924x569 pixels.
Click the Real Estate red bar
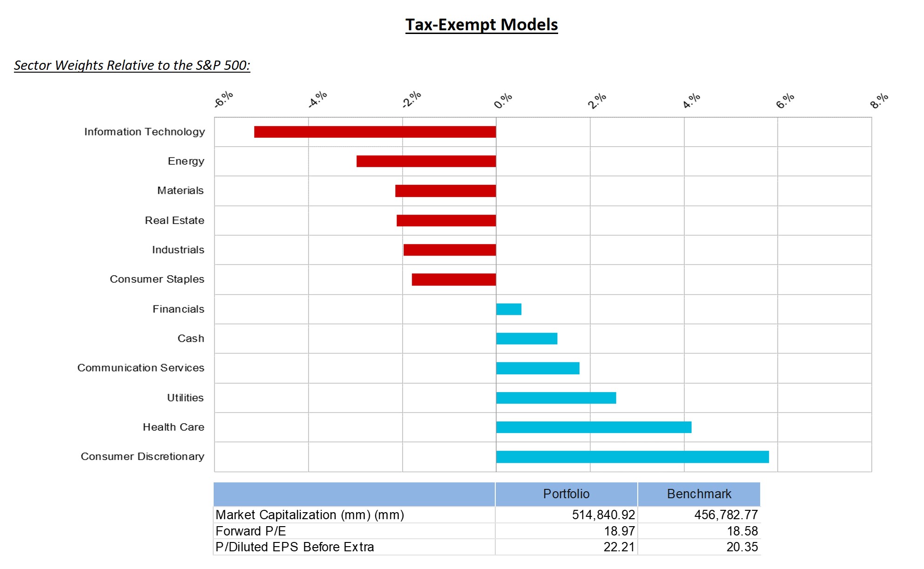click(x=446, y=220)
